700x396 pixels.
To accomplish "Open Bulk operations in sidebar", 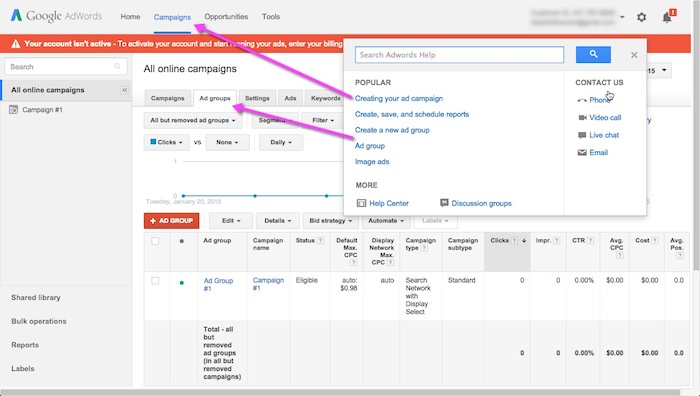I will (x=39, y=321).
